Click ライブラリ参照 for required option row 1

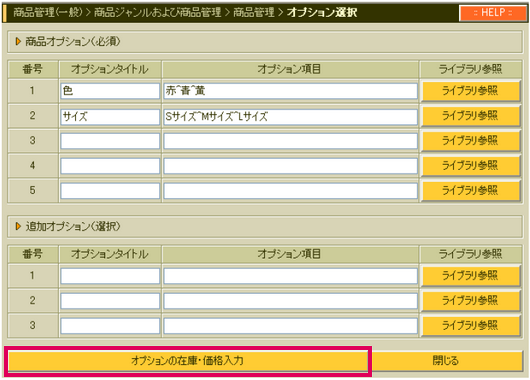click(x=470, y=91)
